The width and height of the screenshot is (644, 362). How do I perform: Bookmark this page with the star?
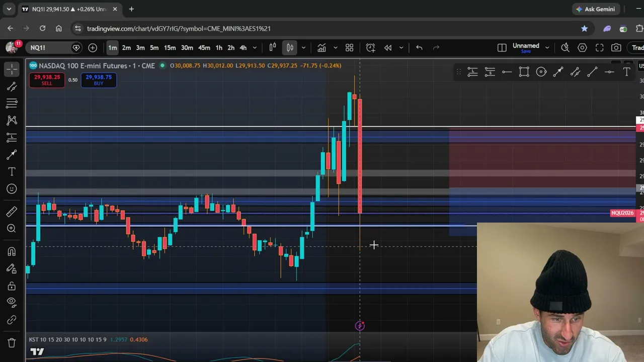pyautogui.click(x=584, y=29)
